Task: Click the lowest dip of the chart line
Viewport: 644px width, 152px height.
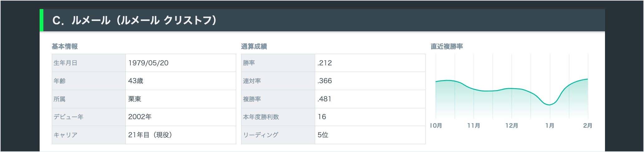Action: coord(549,105)
